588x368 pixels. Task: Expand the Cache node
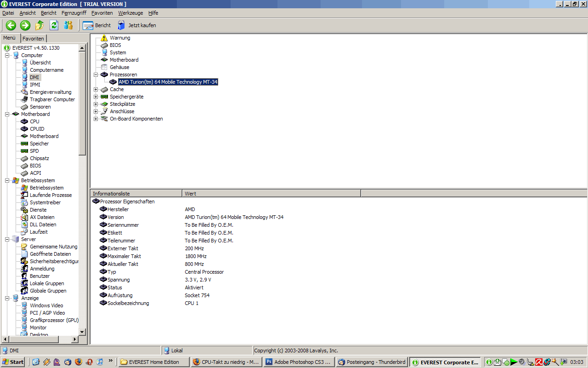96,89
